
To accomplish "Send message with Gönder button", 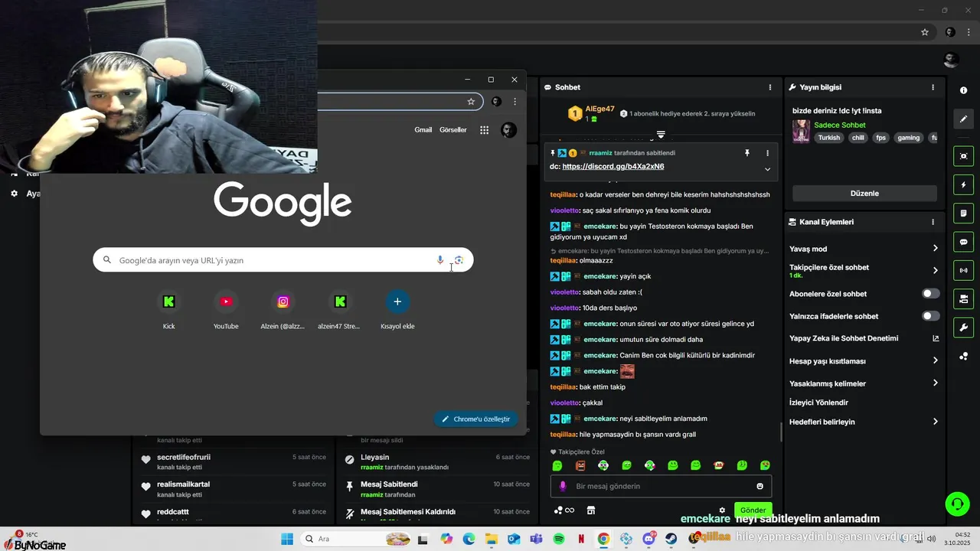I will (x=753, y=510).
